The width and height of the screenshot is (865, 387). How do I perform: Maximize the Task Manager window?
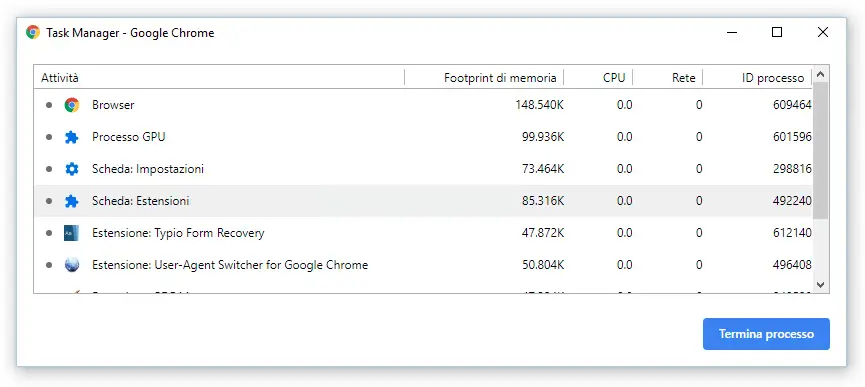point(777,33)
